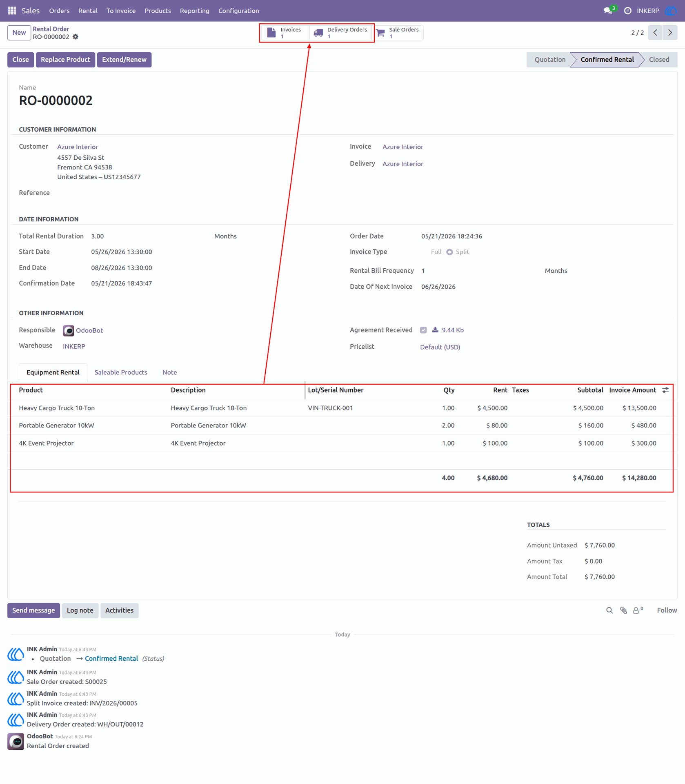Open the Reporting menu dropdown
Viewport: 685px width, 784px height.
click(194, 11)
